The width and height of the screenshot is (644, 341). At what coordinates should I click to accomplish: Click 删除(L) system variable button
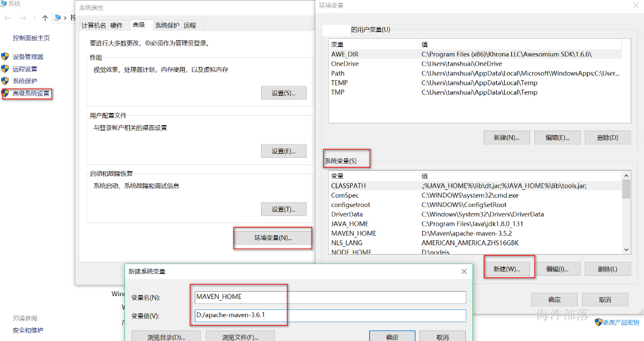[608, 269]
